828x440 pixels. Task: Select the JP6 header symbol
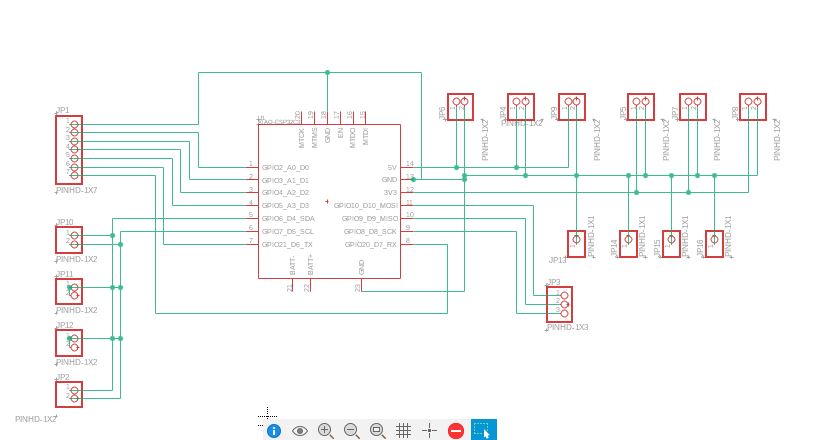[460, 107]
